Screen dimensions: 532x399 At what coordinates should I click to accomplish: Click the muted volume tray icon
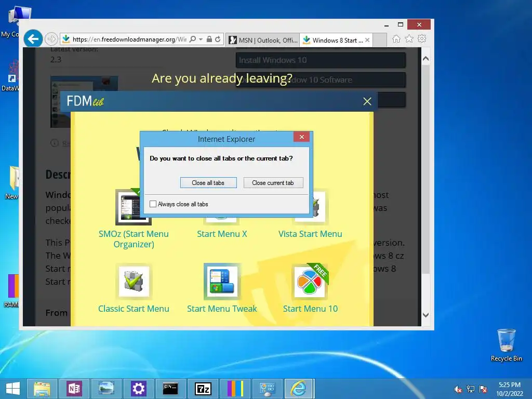[x=458, y=389]
